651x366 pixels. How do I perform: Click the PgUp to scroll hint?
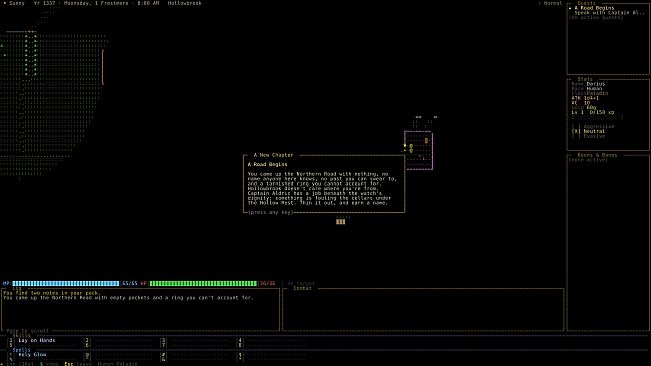[x=28, y=331]
